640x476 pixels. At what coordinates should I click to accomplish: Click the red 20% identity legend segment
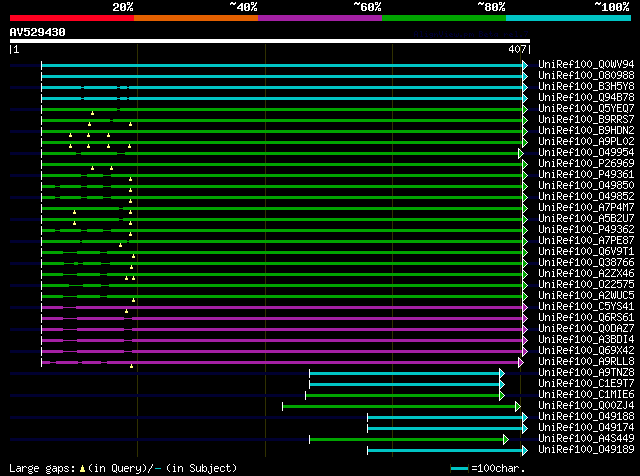72,18
